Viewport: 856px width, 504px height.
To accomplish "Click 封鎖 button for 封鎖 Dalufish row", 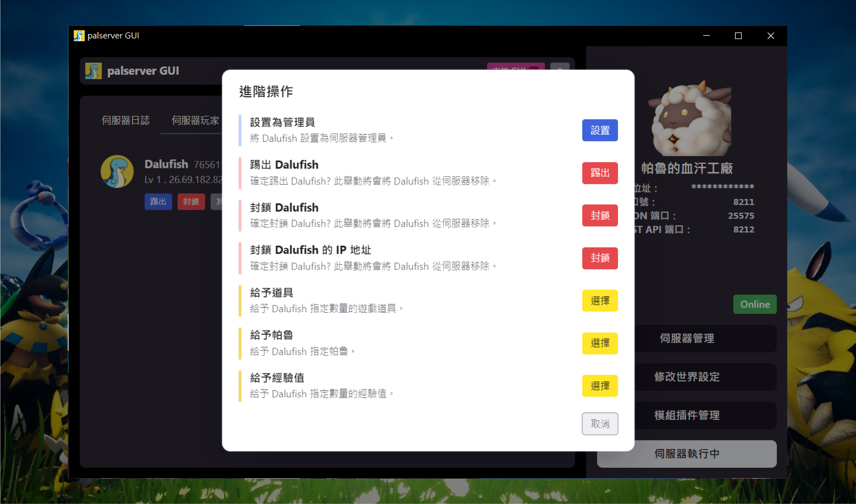I will 600,215.
